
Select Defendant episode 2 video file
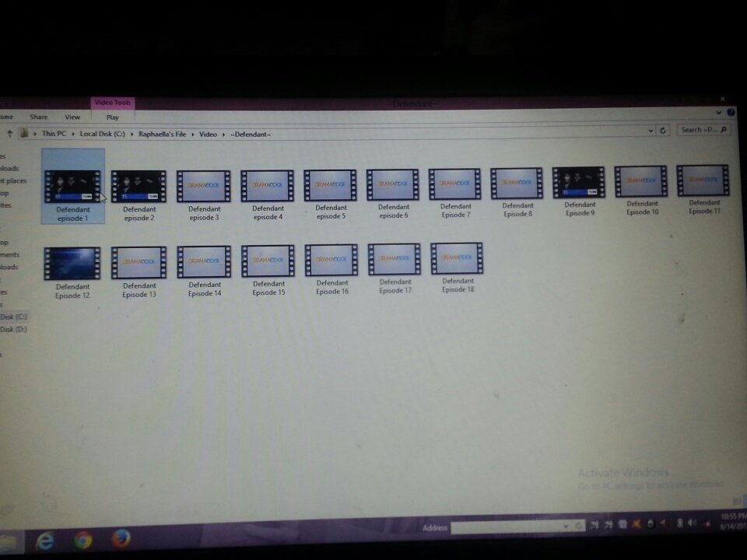pos(139,195)
